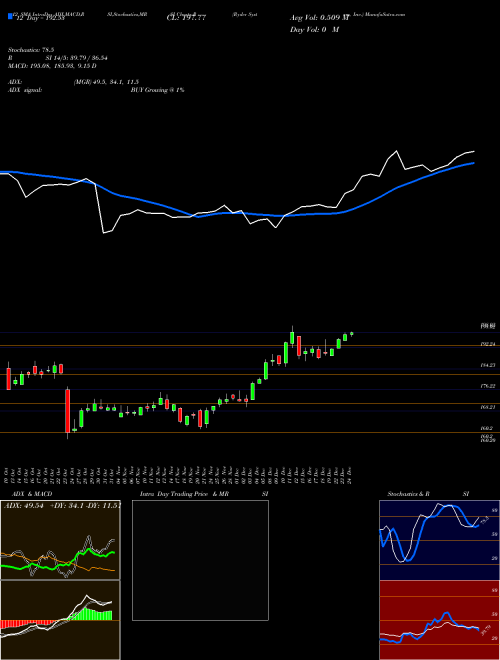500x660 pixels.
Task: Open the MACD histogram mini chart
Action: tap(60, 620)
